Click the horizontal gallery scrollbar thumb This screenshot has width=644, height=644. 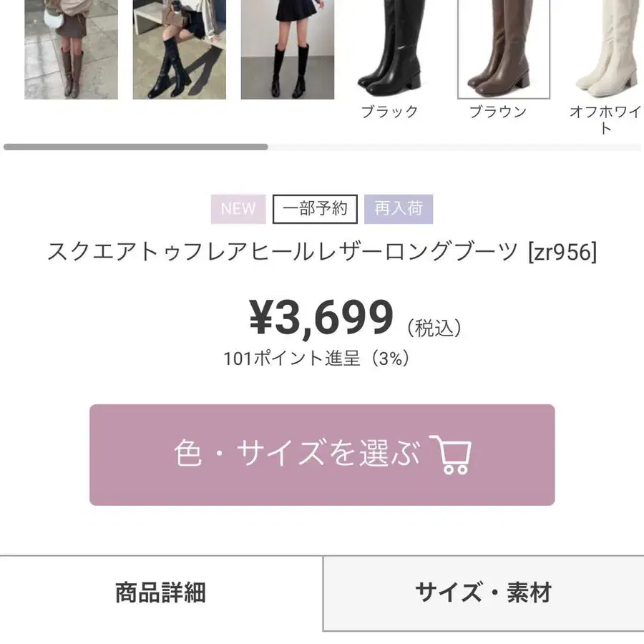coord(135,147)
